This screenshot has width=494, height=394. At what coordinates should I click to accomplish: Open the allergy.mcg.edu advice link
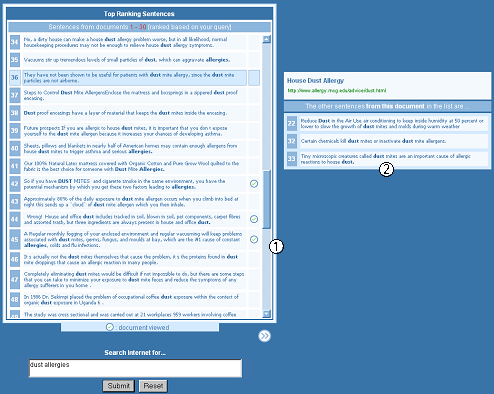coord(337,90)
